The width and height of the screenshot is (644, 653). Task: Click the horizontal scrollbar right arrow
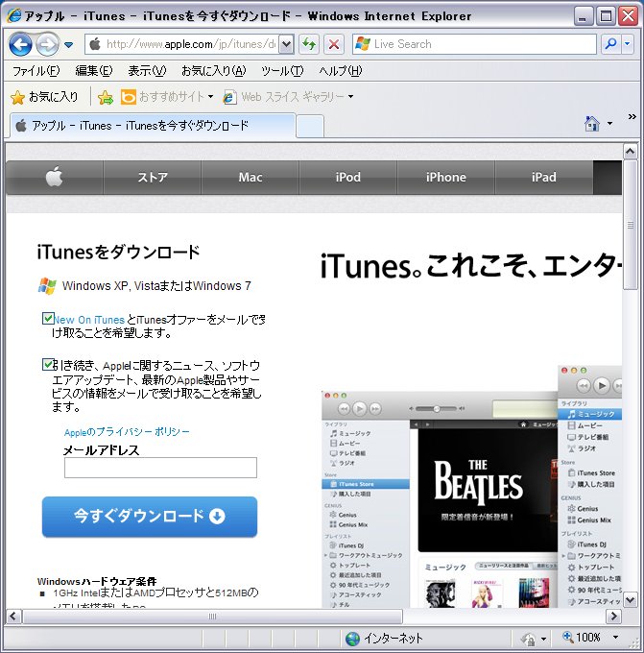tap(613, 616)
